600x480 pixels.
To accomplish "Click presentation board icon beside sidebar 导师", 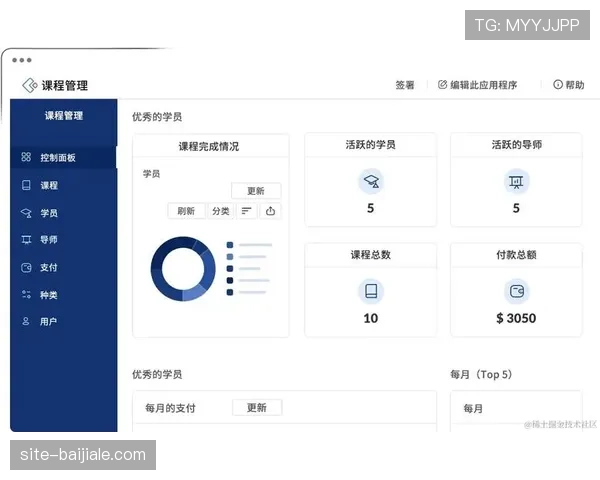I will click(26, 240).
